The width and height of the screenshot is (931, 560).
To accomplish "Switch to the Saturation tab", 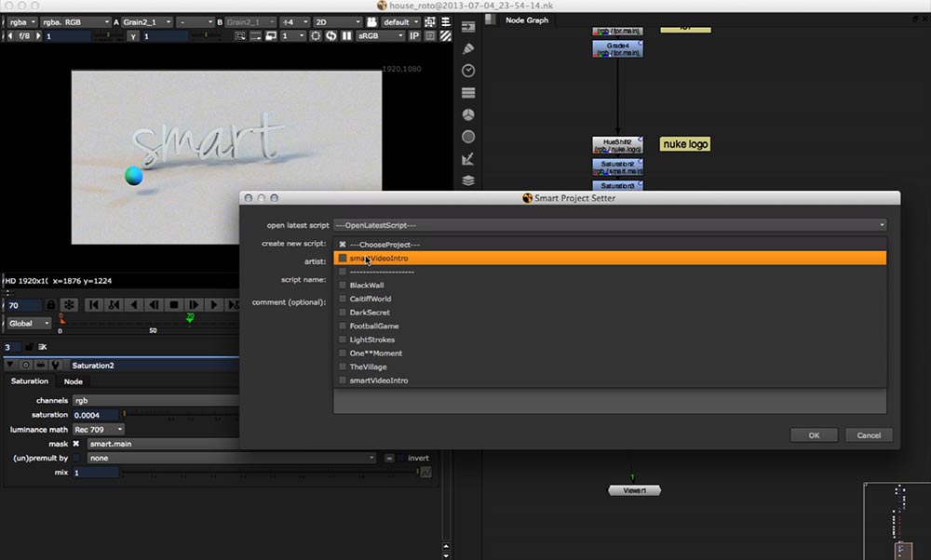I will [30, 381].
